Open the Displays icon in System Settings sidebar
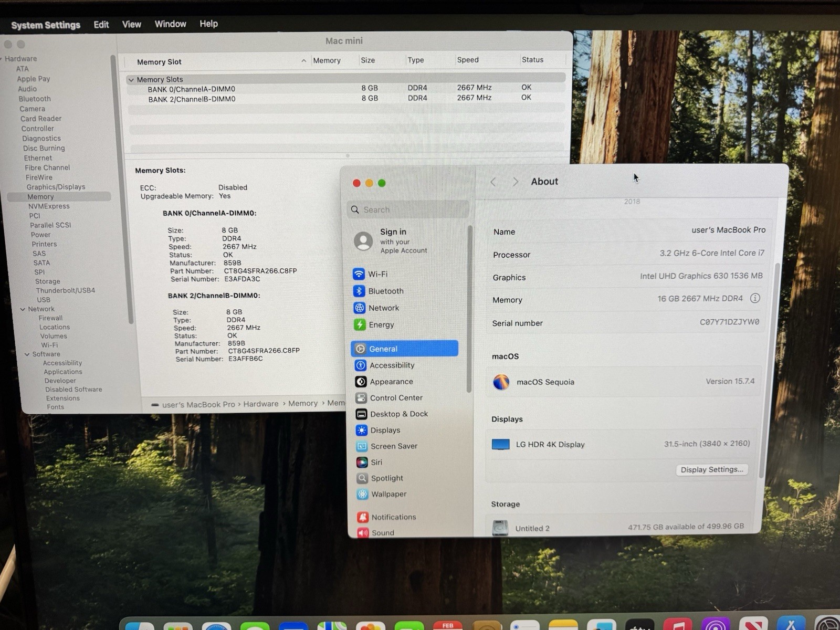840x630 pixels. (x=362, y=430)
